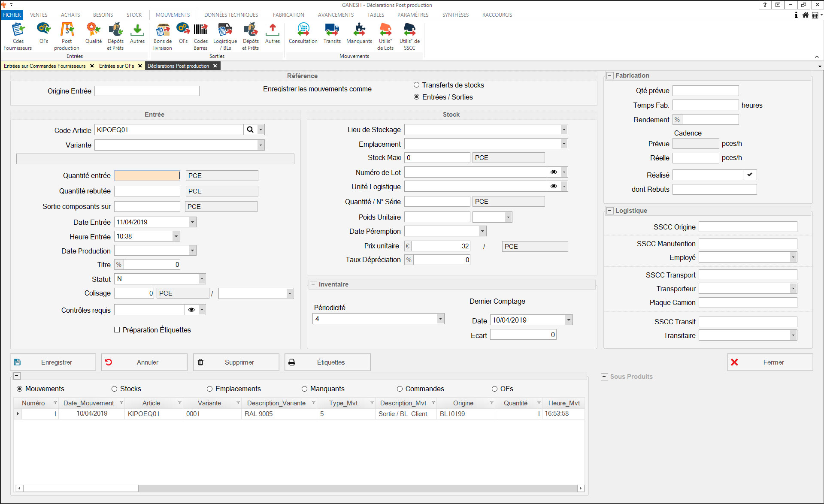Select Transferts de stocks radio option

pos(416,85)
